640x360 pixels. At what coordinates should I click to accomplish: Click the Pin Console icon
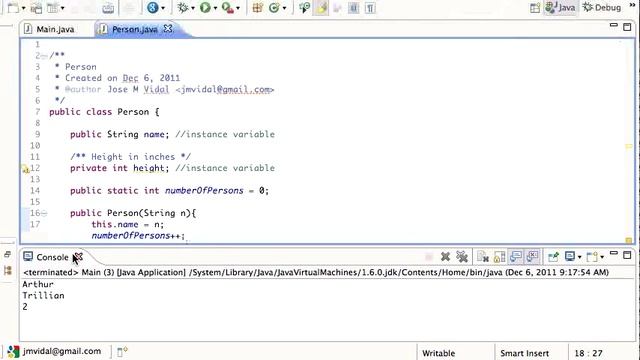click(x=553, y=257)
